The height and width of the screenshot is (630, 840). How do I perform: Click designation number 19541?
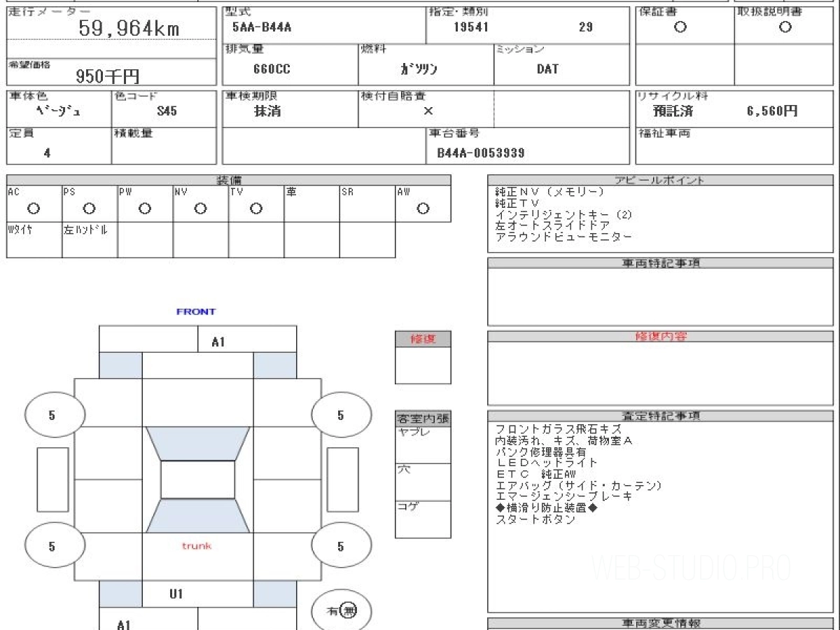click(471, 28)
